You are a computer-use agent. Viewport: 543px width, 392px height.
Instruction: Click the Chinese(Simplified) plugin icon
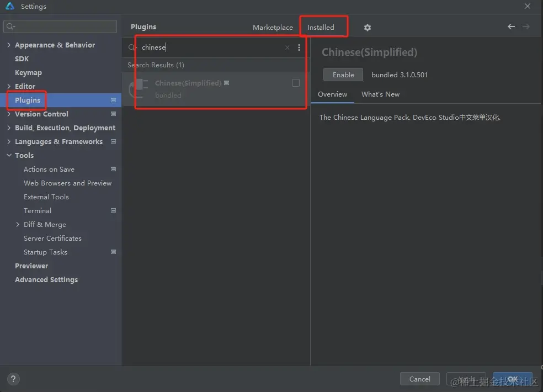pyautogui.click(x=138, y=89)
